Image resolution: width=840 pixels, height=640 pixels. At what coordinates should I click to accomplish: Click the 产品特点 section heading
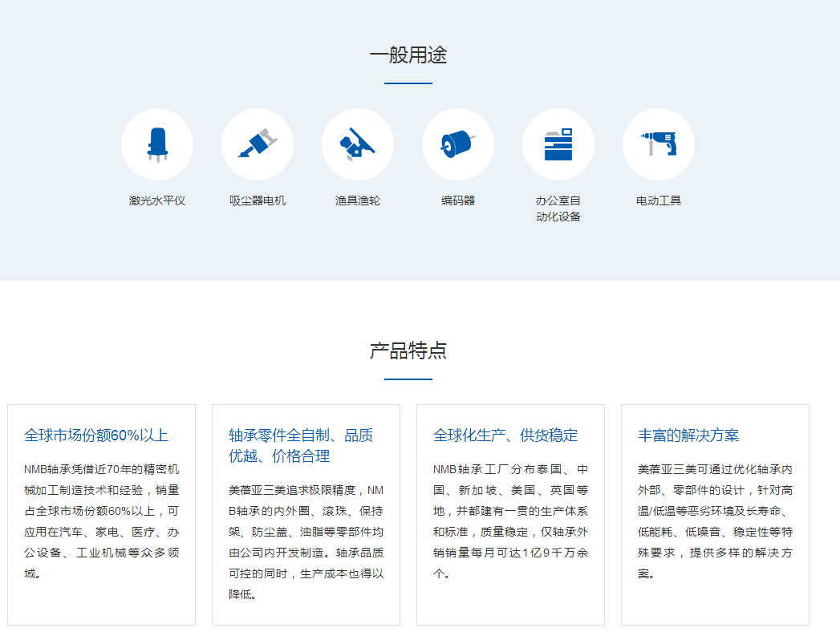pyautogui.click(x=408, y=350)
